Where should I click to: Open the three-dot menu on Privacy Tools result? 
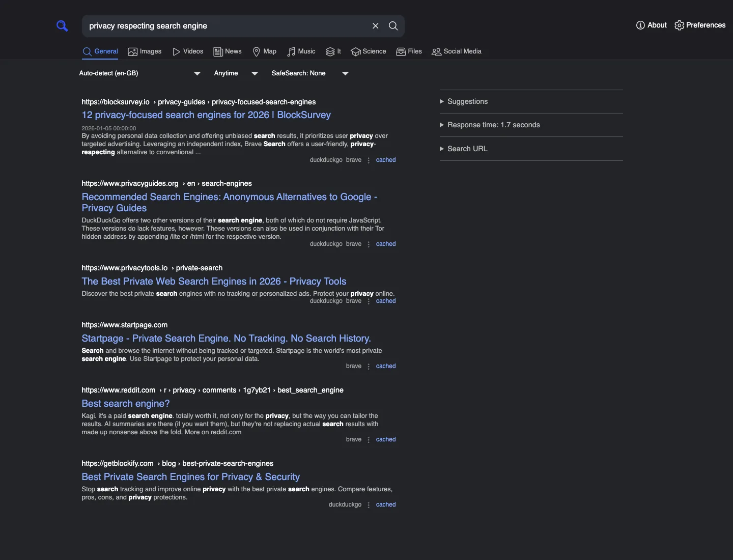pos(369,301)
